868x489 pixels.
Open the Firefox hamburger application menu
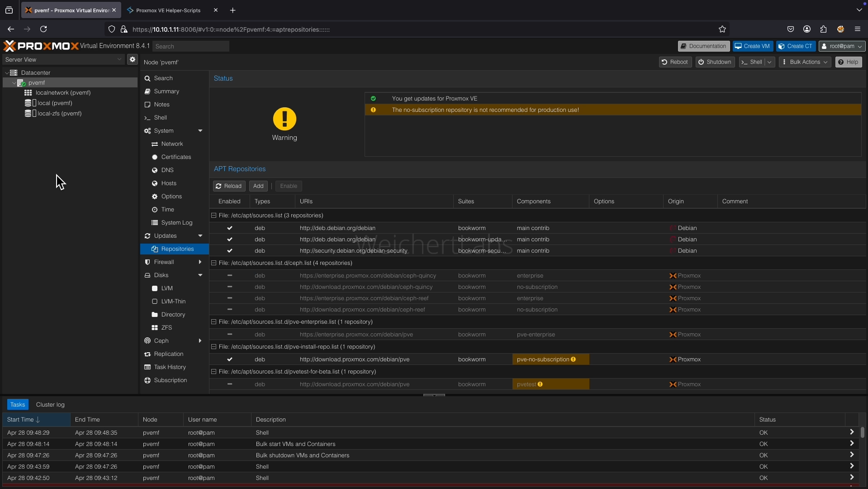857,29
